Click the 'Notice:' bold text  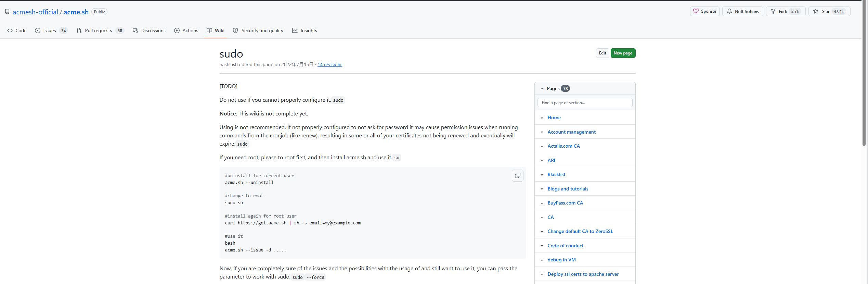(228, 113)
